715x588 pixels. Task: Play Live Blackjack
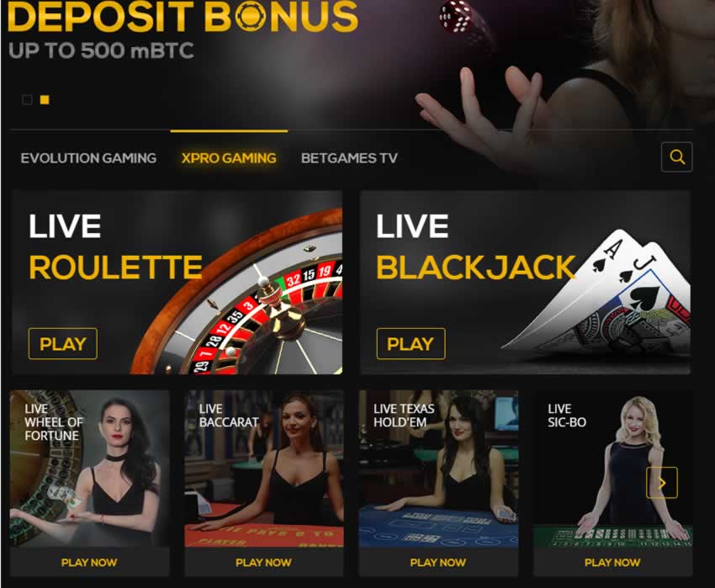click(410, 343)
